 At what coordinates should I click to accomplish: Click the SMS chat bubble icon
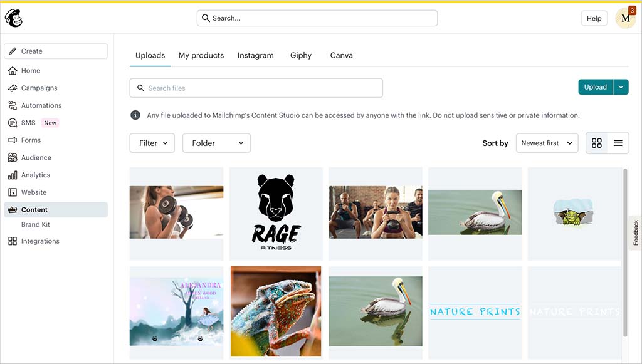[13, 123]
